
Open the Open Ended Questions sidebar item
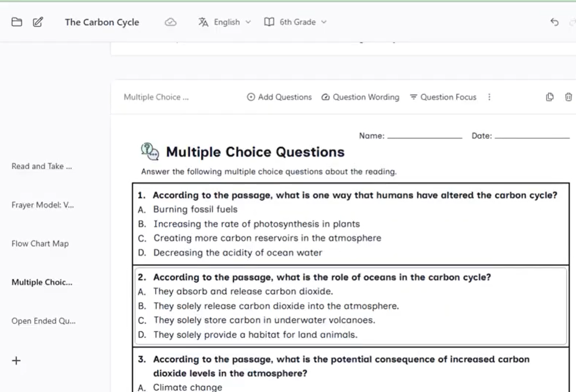44,321
